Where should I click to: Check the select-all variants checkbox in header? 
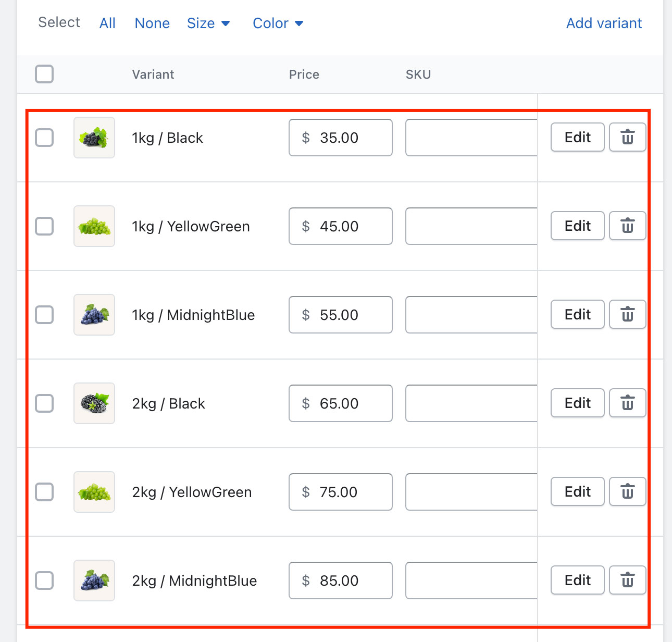click(x=44, y=74)
